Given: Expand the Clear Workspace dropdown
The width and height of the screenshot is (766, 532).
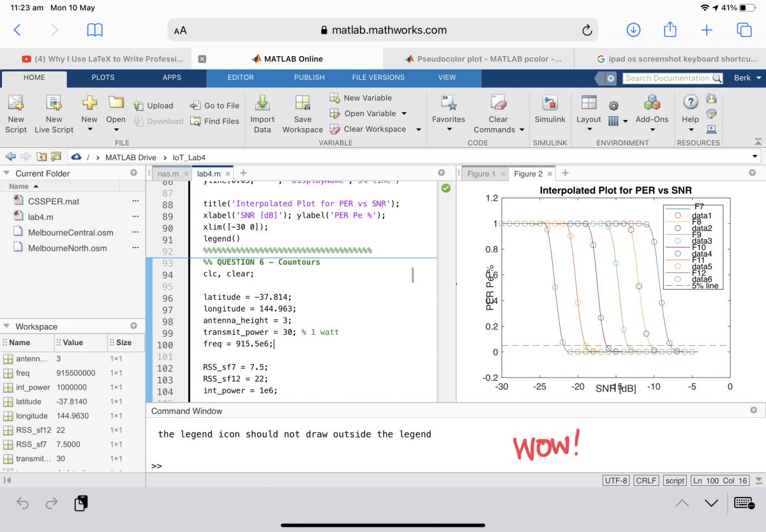Looking at the screenshot, I should 418,129.
